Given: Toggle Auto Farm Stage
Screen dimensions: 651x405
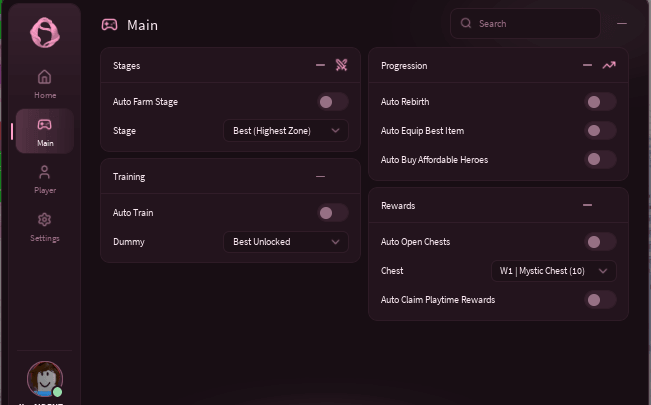Looking at the screenshot, I should (333, 102).
